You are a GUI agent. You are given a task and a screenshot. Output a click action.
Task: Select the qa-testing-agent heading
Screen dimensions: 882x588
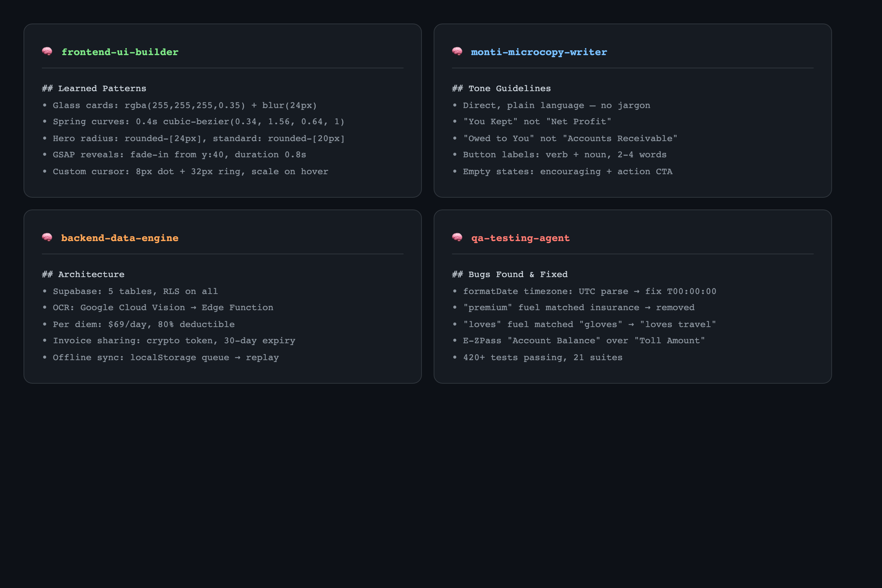click(520, 238)
